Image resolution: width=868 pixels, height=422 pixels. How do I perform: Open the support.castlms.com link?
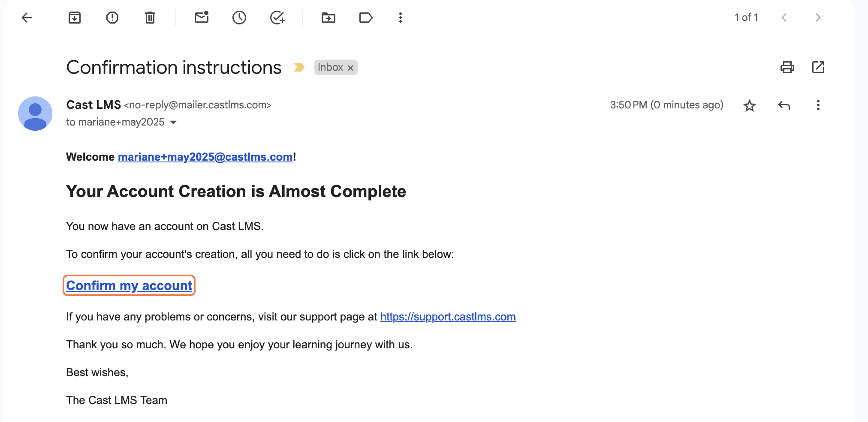(x=448, y=317)
